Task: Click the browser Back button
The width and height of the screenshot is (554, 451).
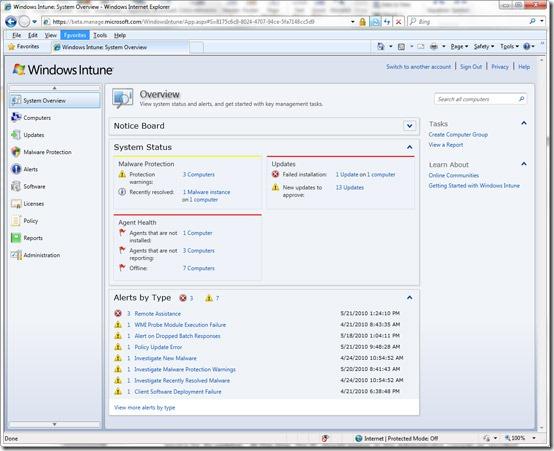Action: coord(11,22)
